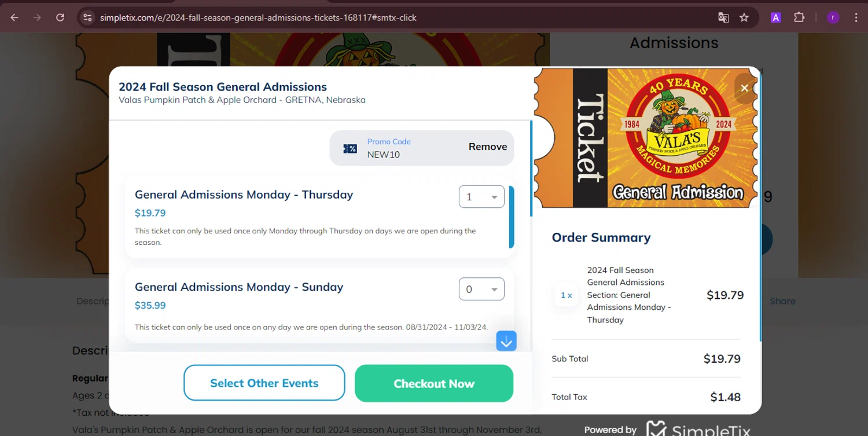
Task: Open quantity dropdown for Monday - Sunday ticket
Action: tap(481, 289)
